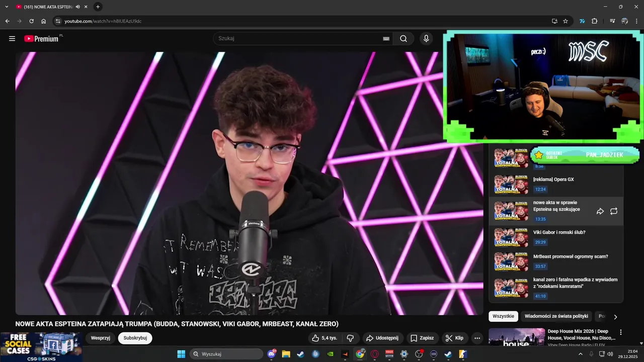Open options for Deep House Mix video

click(620, 332)
